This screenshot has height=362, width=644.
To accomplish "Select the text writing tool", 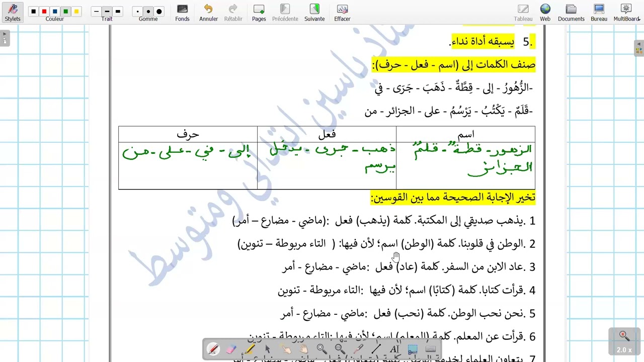I will tap(394, 349).
